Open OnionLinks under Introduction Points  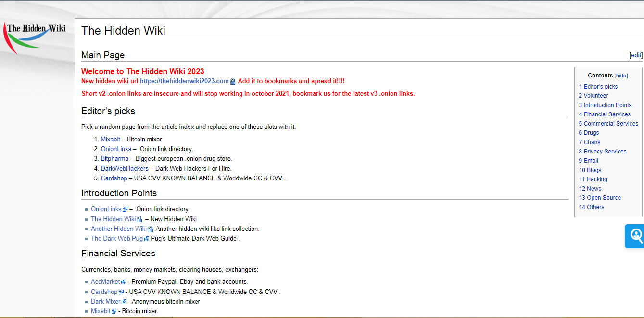click(106, 209)
